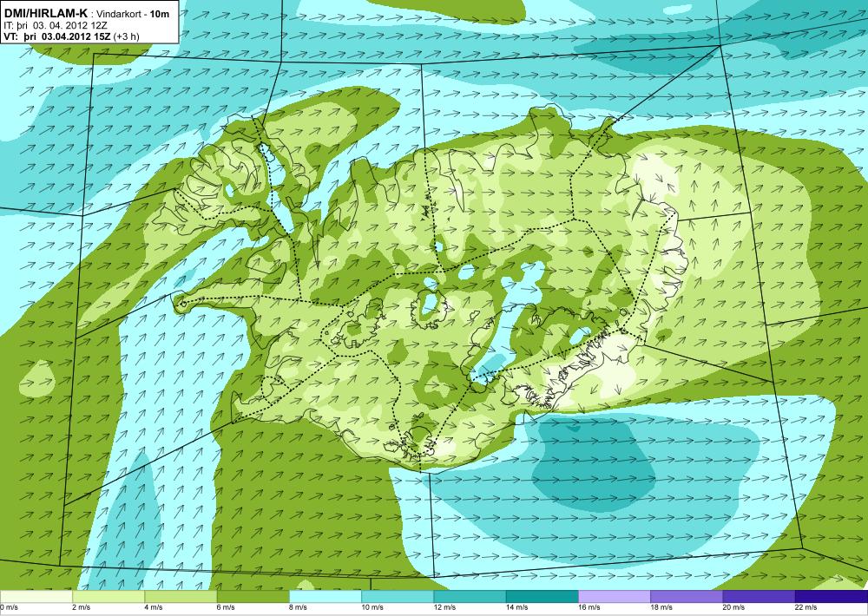Screen dimensions: 868x616
Task: Click the "12 m/s" legend label
Action: (x=445, y=607)
